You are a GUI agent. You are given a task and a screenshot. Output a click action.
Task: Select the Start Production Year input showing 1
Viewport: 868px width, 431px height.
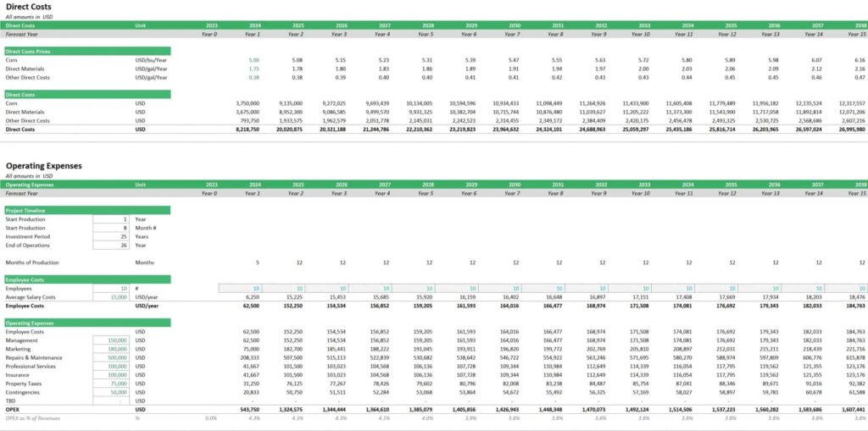pos(111,219)
